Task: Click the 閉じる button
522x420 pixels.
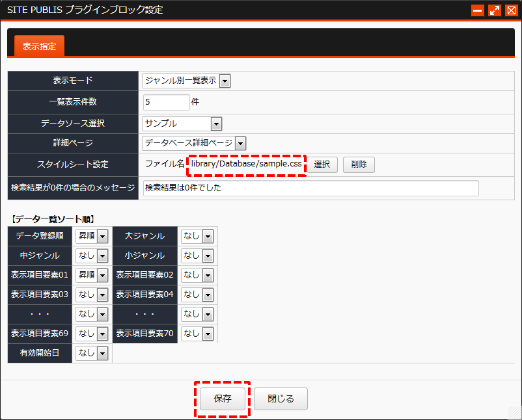Action: [x=281, y=399]
